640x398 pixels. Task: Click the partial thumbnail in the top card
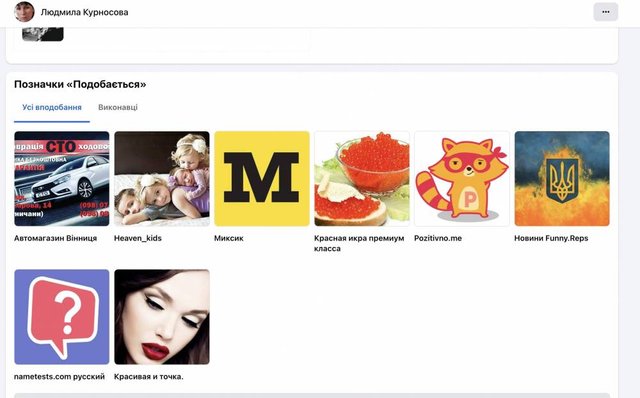click(x=43, y=34)
